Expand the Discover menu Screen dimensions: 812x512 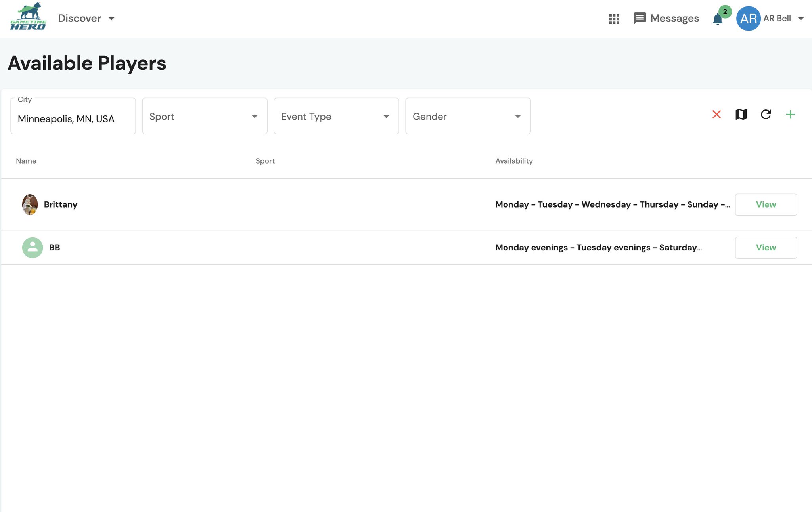pos(86,18)
